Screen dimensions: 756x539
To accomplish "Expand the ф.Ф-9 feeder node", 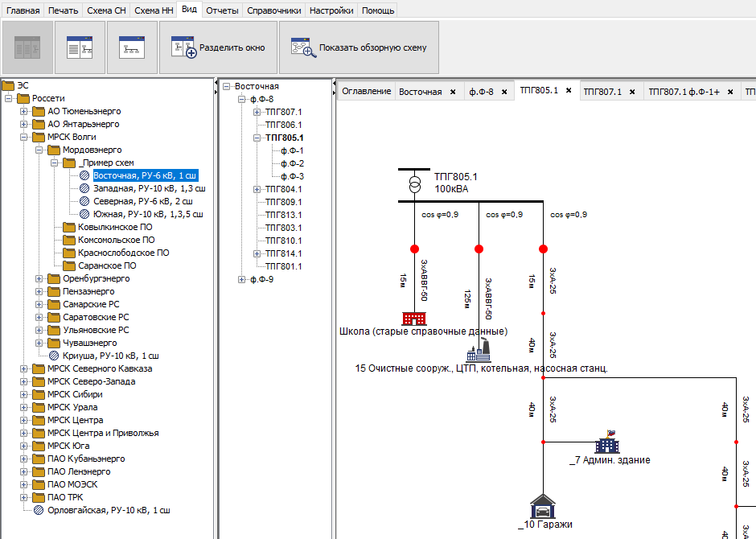I will [241, 280].
